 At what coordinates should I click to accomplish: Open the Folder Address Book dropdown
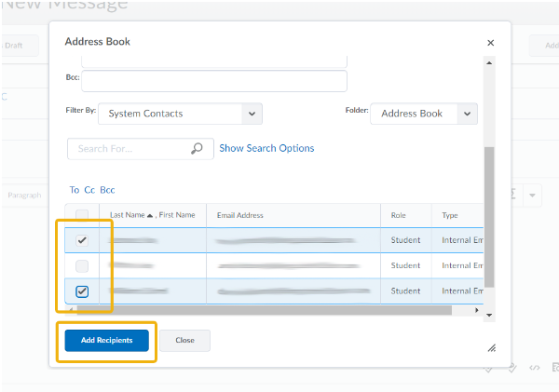tap(424, 114)
